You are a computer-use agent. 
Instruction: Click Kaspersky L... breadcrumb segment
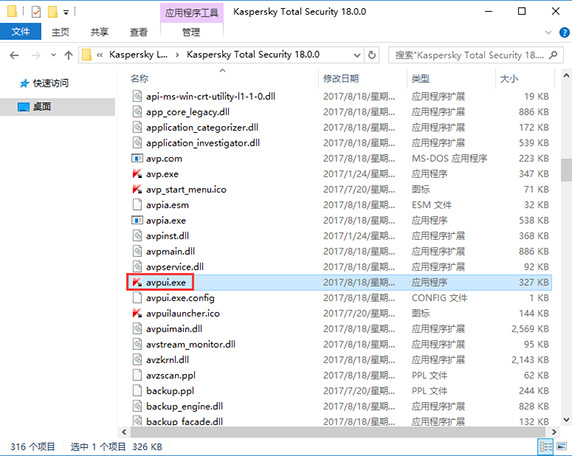[139, 55]
